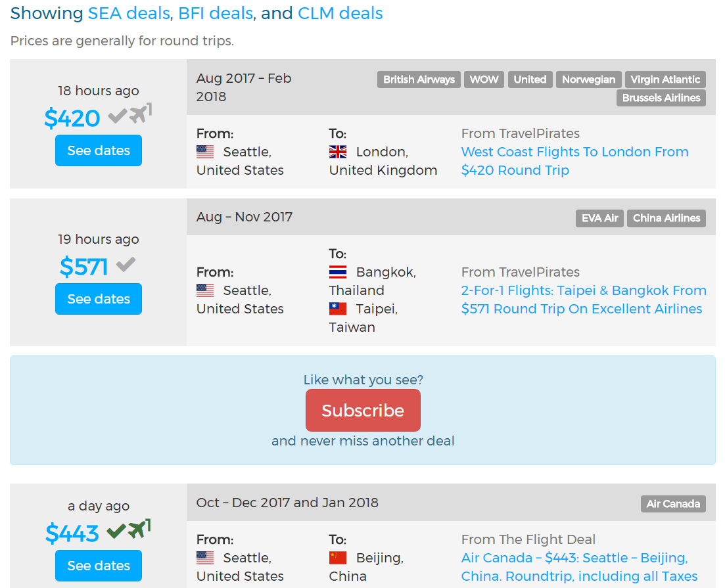Click See dates for the $420 London deal
This screenshot has height=588, width=725.
point(98,150)
